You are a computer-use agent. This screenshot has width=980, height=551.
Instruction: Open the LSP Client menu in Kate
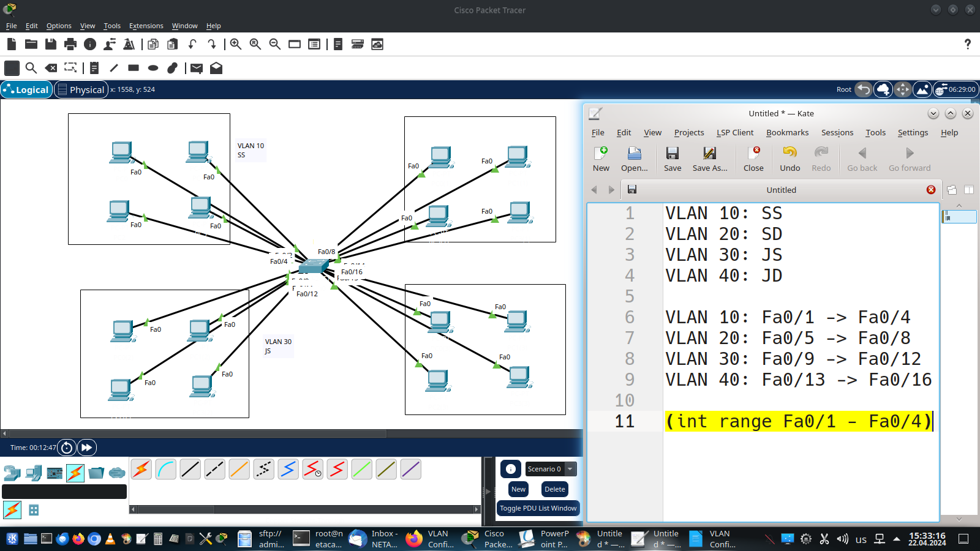coord(735,132)
